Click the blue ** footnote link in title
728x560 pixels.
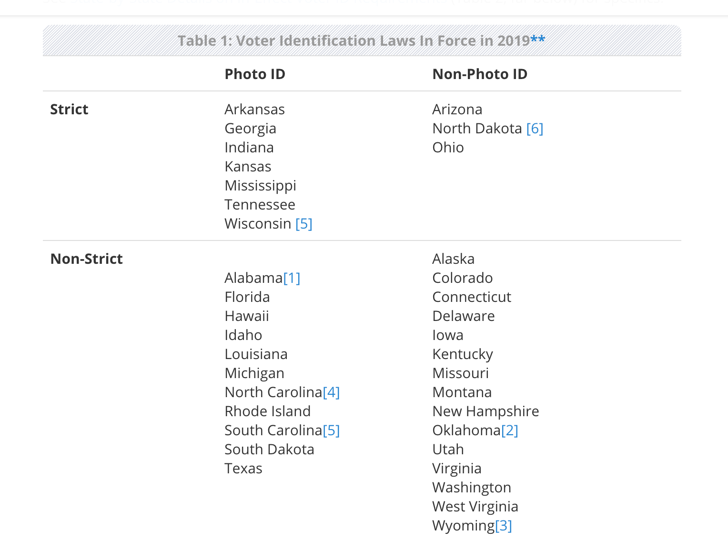click(x=537, y=40)
